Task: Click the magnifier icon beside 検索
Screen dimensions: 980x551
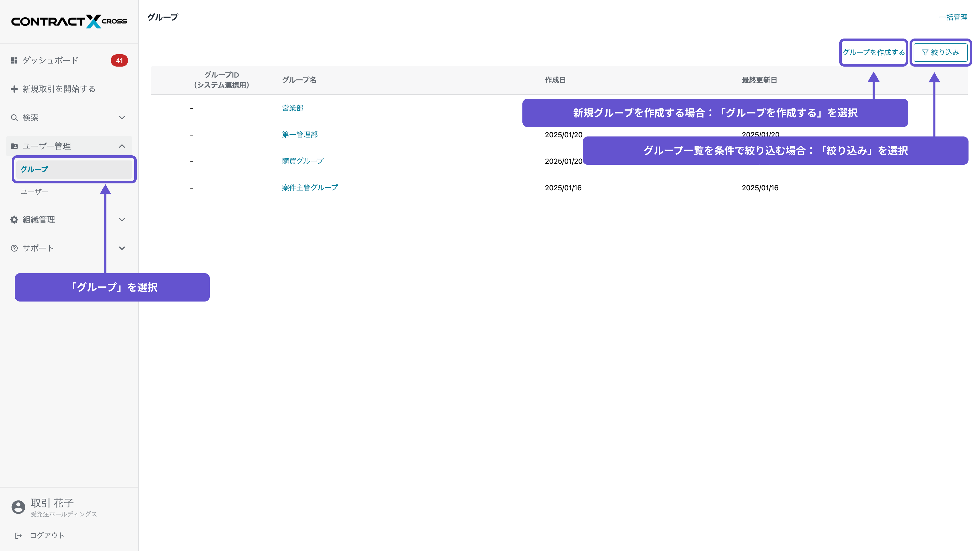Action: pyautogui.click(x=14, y=118)
